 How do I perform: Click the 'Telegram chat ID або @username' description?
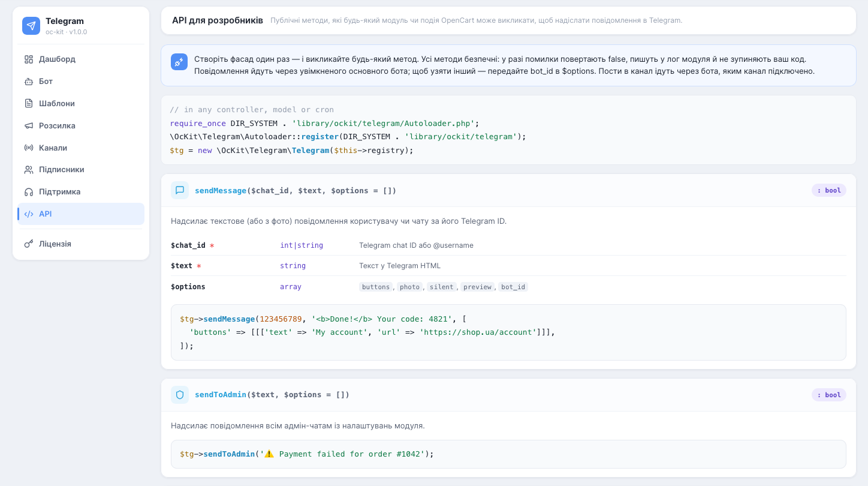tap(416, 245)
